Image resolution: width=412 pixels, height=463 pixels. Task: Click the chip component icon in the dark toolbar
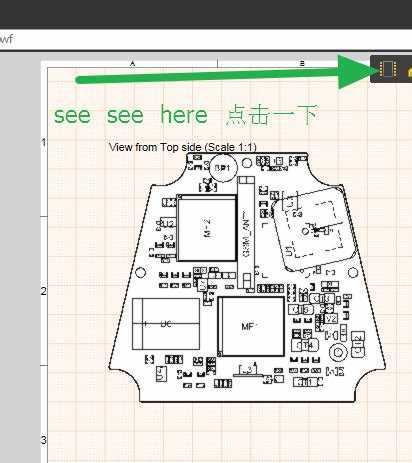(x=388, y=69)
